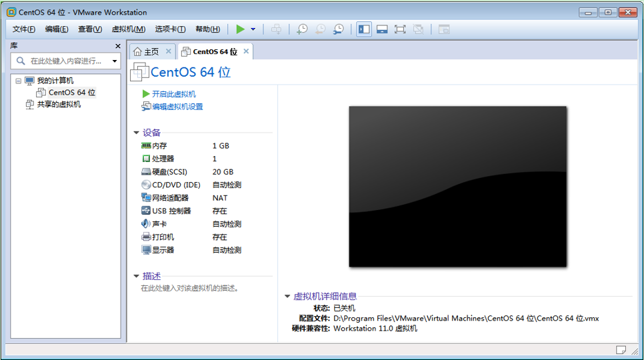The width and height of the screenshot is (644, 360).
Task: Open the library search filter dropdown arrow
Action: point(115,61)
